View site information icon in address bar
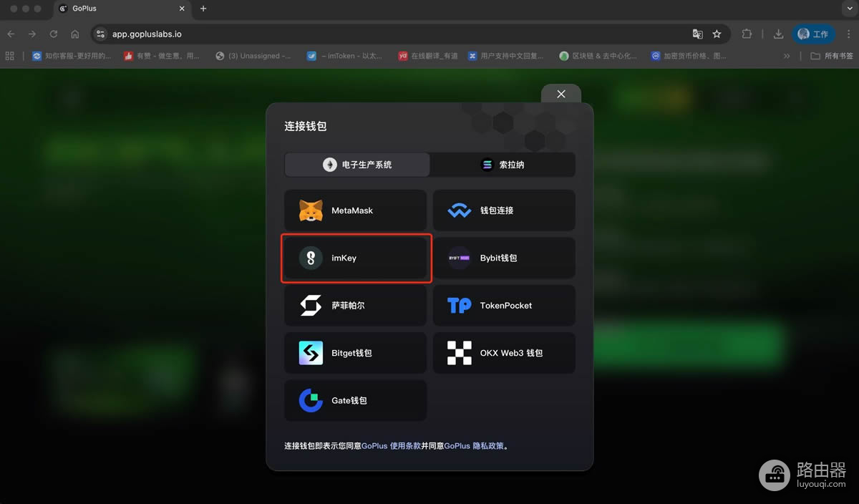This screenshot has height=504, width=859. click(100, 34)
